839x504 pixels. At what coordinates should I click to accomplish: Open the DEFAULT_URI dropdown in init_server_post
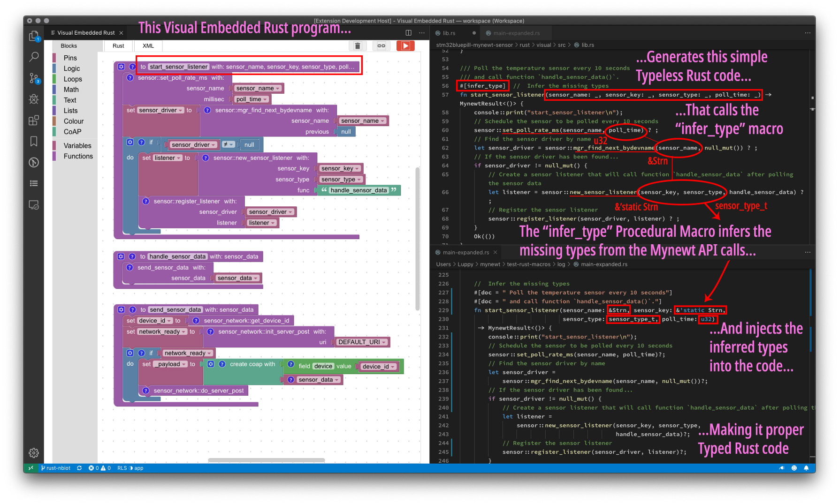[361, 342]
